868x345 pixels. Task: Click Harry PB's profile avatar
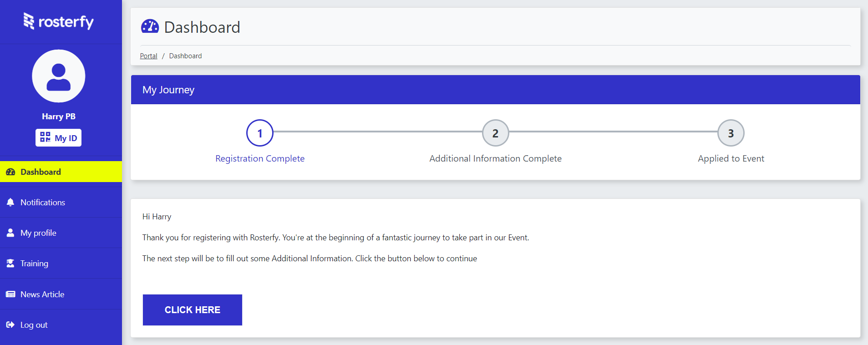point(58,76)
